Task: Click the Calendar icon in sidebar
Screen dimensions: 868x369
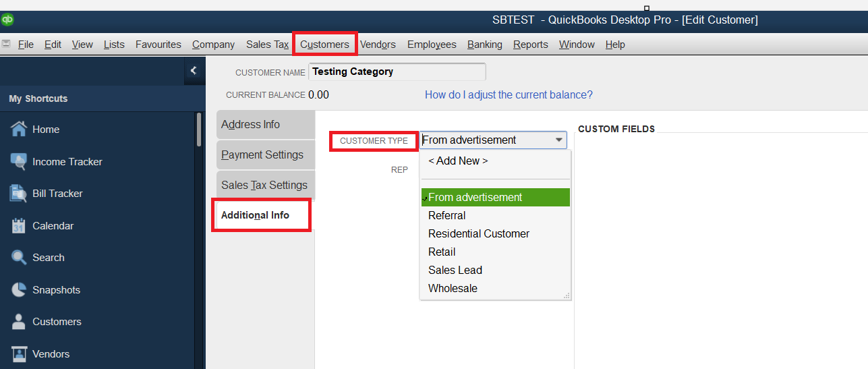Action: 19,225
